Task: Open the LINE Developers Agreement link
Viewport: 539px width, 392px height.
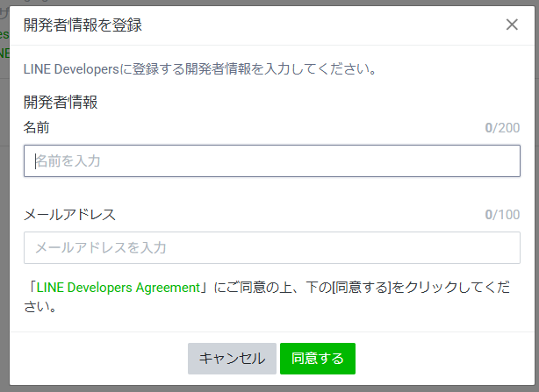Action: click(x=118, y=288)
